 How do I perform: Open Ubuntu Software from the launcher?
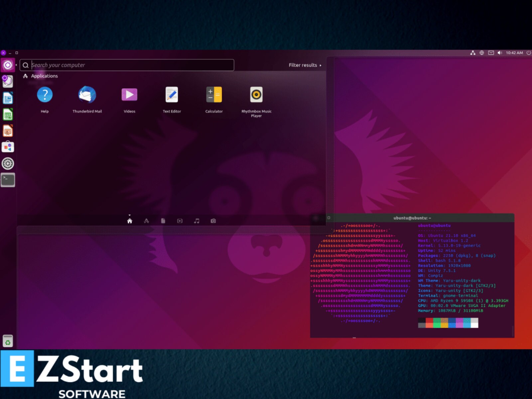[x=8, y=147]
